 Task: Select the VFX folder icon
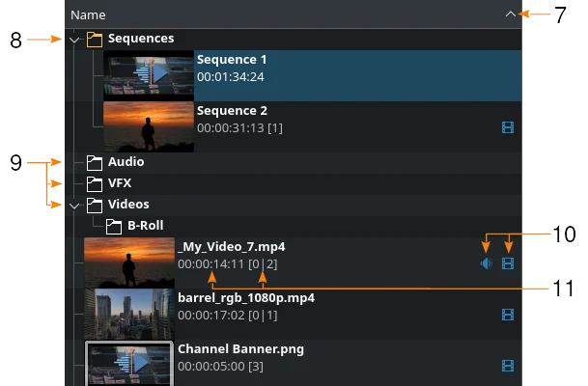point(95,184)
